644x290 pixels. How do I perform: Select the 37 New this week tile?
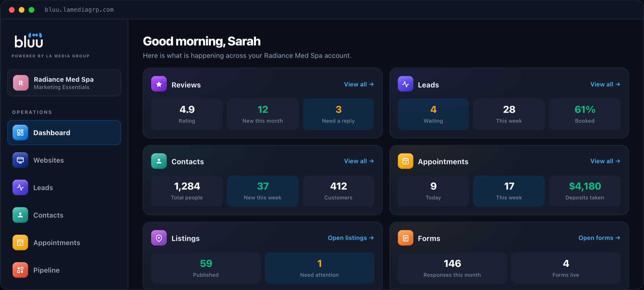pos(263,191)
